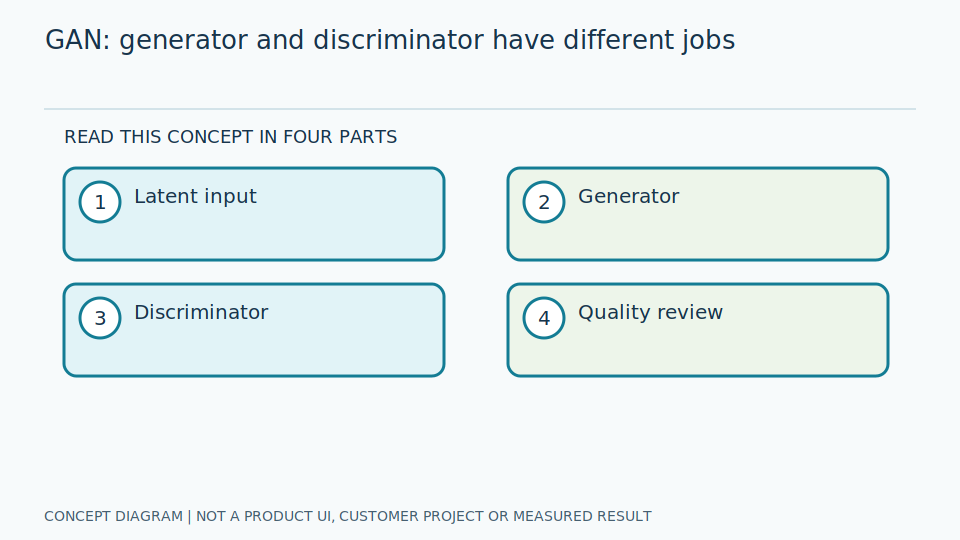
Task: Click the number 4 circle badge
Action: click(544, 318)
